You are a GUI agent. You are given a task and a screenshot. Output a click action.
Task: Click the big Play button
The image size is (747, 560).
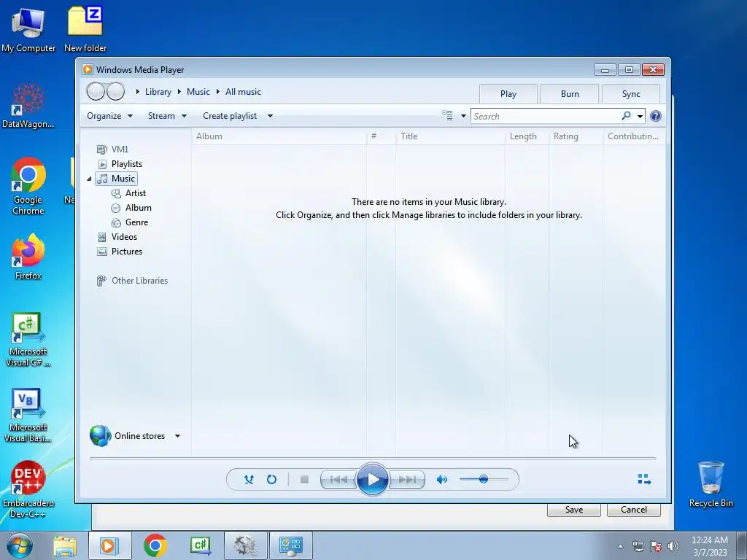(x=373, y=480)
